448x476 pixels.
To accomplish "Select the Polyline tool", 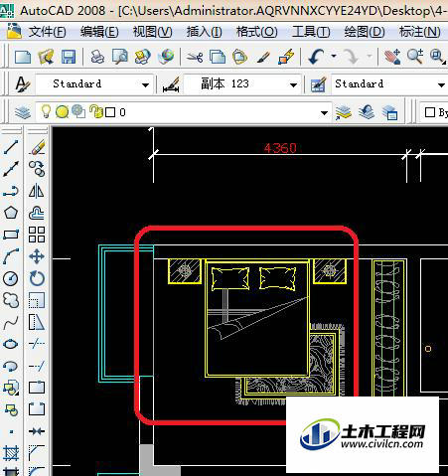I will click(11, 191).
